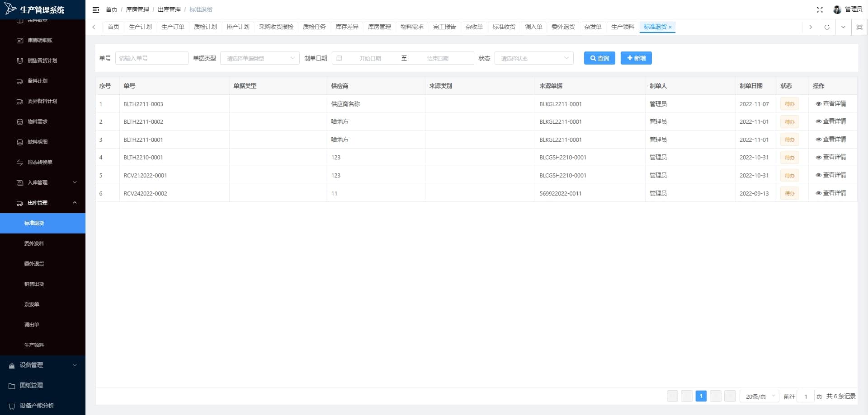The width and height of the screenshot is (868, 415).
Task: View details for row BLTH2211-0002
Action: tap(831, 121)
